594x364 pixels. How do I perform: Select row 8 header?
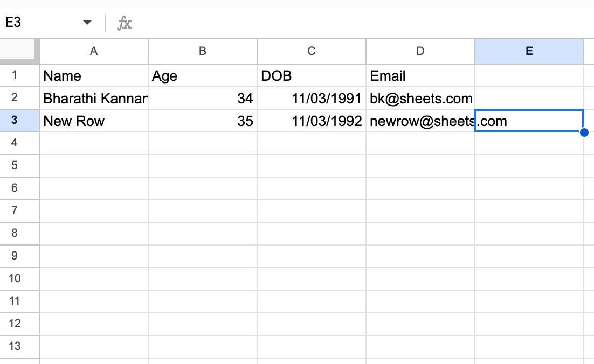15,234
